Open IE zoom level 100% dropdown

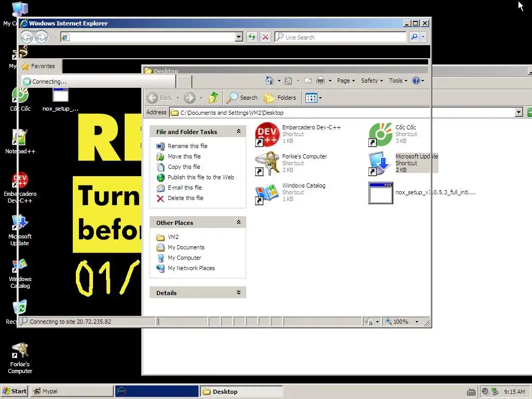(x=417, y=322)
